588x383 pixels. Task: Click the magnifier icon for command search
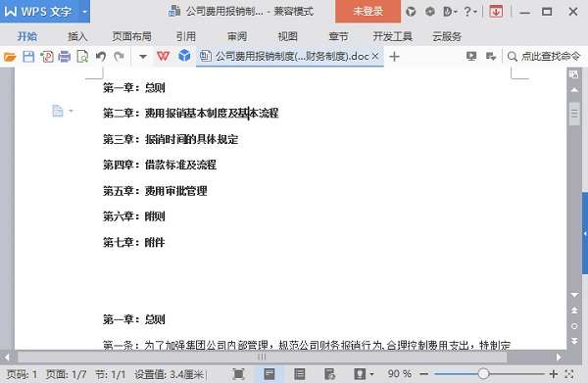tap(512, 57)
